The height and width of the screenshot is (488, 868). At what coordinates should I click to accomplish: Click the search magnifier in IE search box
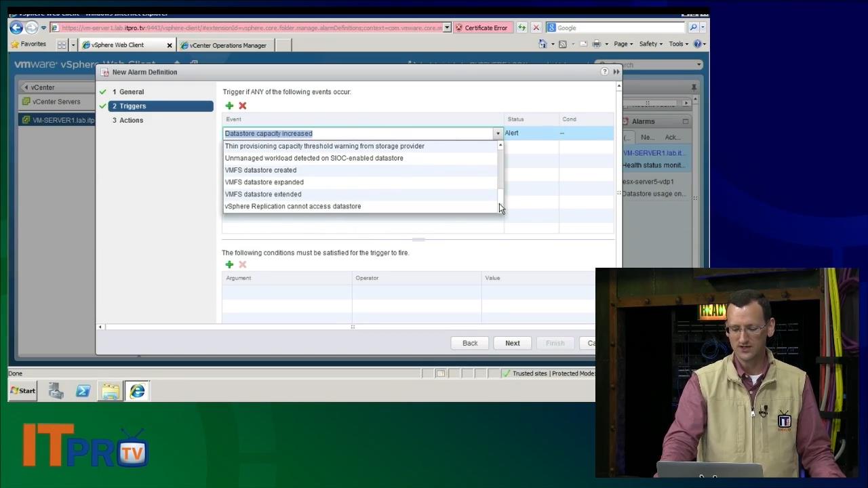click(693, 28)
